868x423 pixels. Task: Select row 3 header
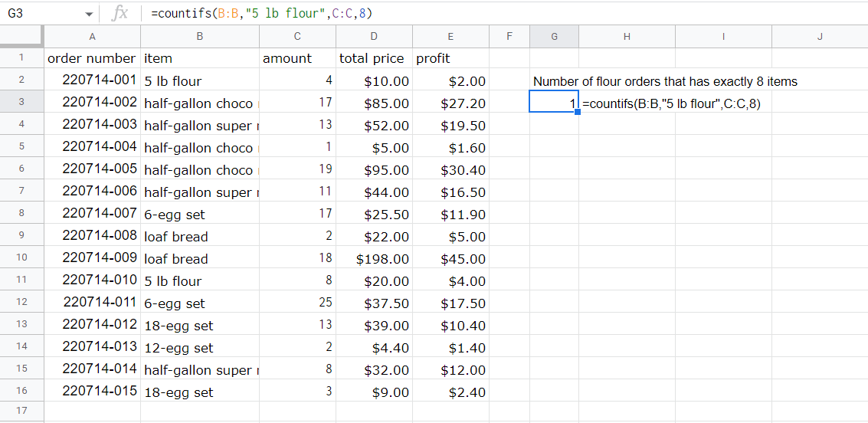[x=21, y=101]
